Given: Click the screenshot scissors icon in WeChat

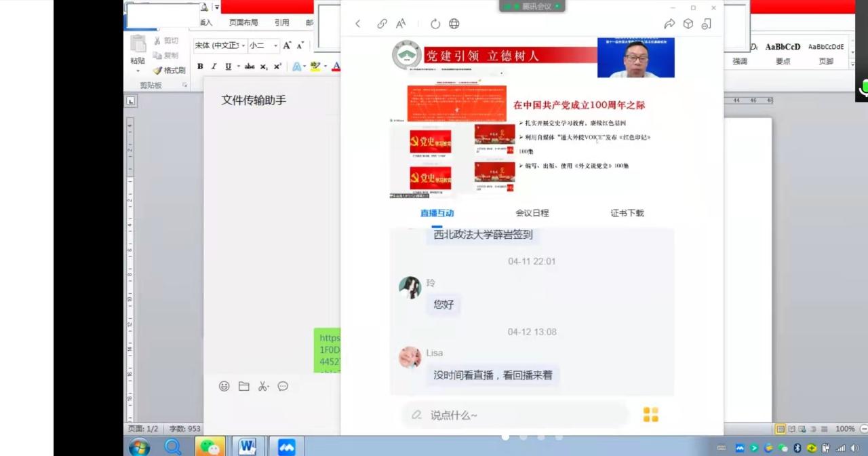Looking at the screenshot, I should 263,386.
